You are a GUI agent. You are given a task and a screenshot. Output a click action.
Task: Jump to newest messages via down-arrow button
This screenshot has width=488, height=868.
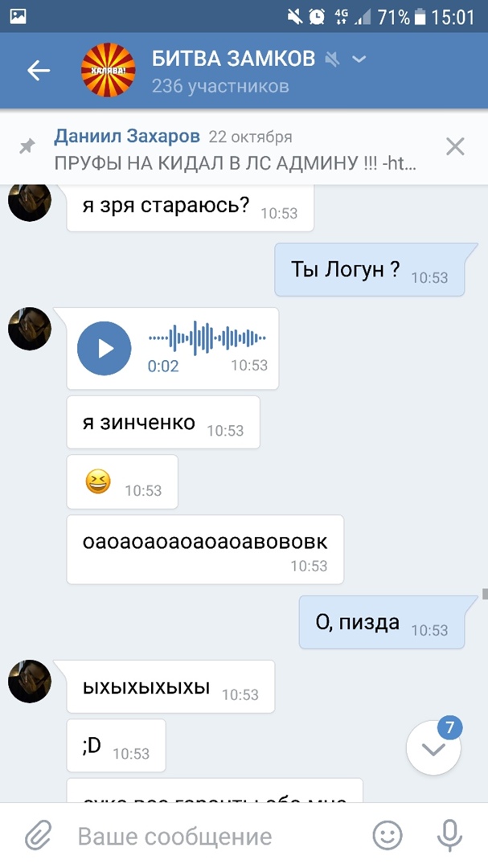[x=433, y=748]
